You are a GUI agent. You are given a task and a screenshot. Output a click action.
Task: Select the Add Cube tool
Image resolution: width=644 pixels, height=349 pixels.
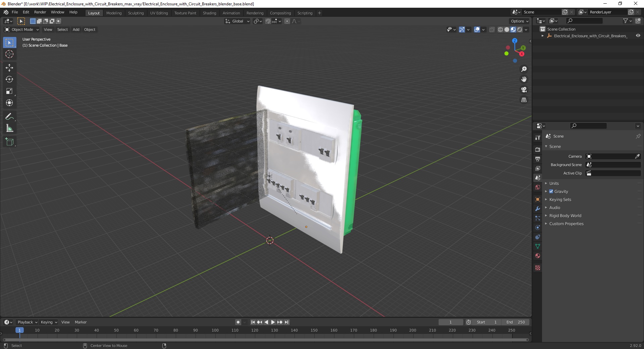coord(9,142)
